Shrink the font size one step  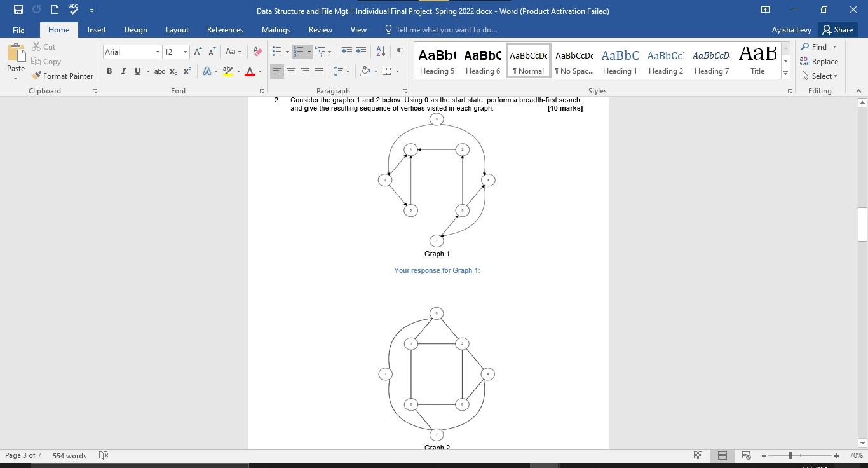point(212,52)
